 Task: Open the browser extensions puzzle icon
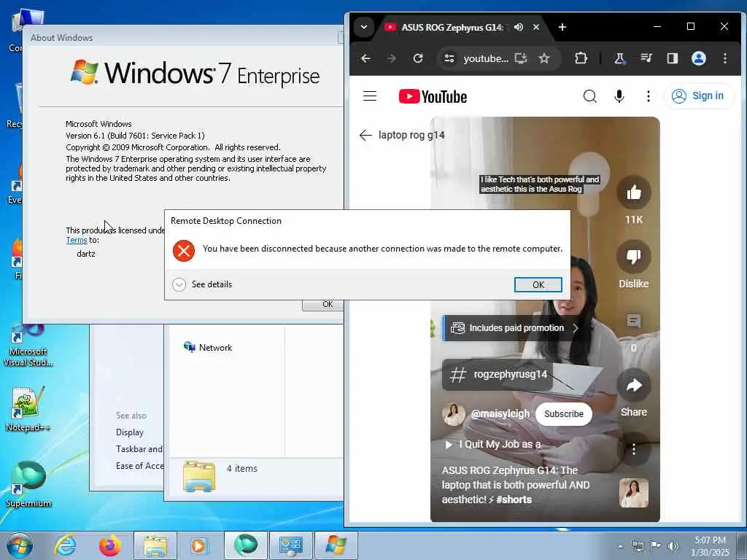581,58
